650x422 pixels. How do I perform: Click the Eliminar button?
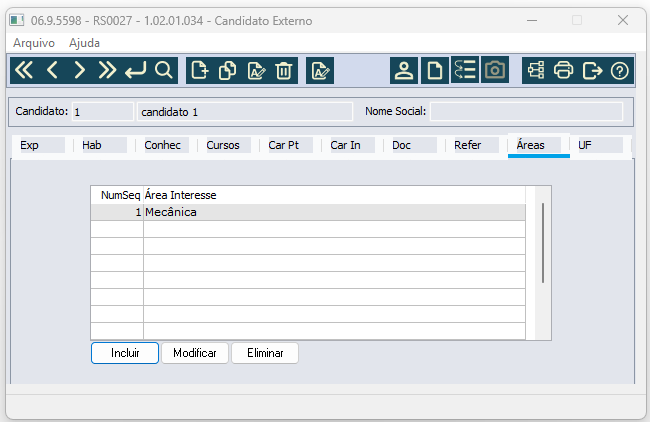coord(265,353)
